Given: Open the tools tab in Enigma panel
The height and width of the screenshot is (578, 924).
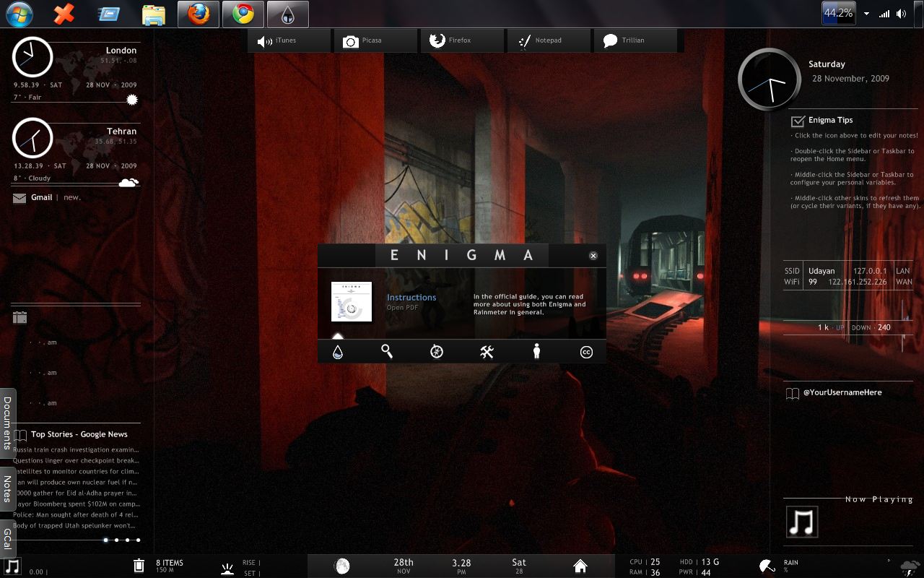Looking at the screenshot, I should coord(487,352).
